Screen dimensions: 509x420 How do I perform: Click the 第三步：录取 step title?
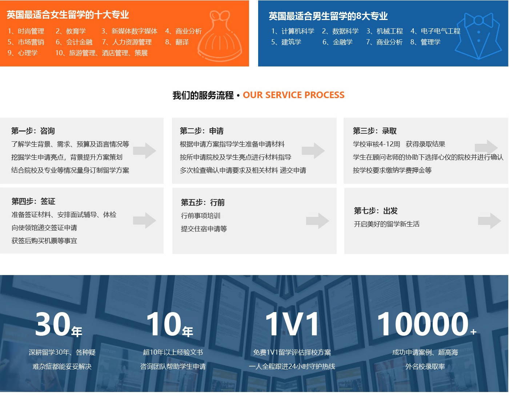(x=375, y=131)
